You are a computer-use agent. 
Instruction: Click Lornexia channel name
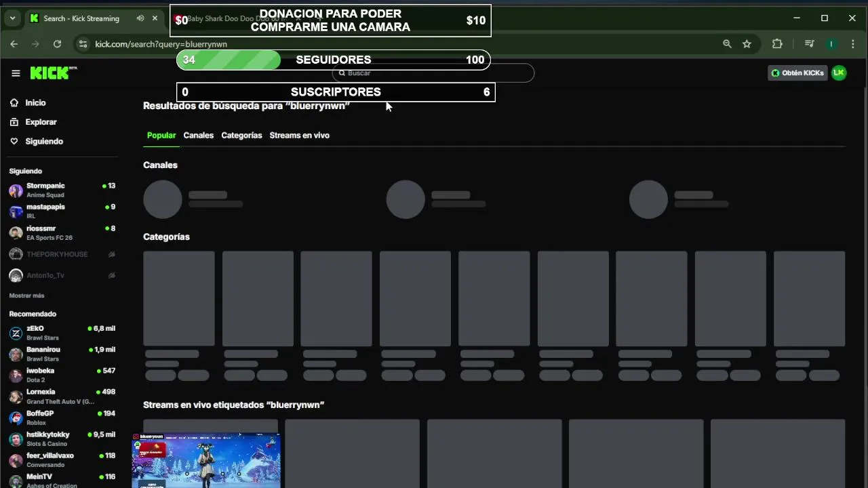coord(41,392)
